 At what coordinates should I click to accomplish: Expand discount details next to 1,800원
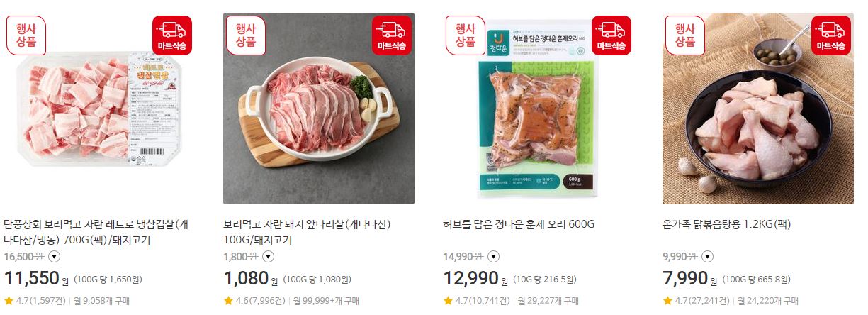click(x=268, y=257)
